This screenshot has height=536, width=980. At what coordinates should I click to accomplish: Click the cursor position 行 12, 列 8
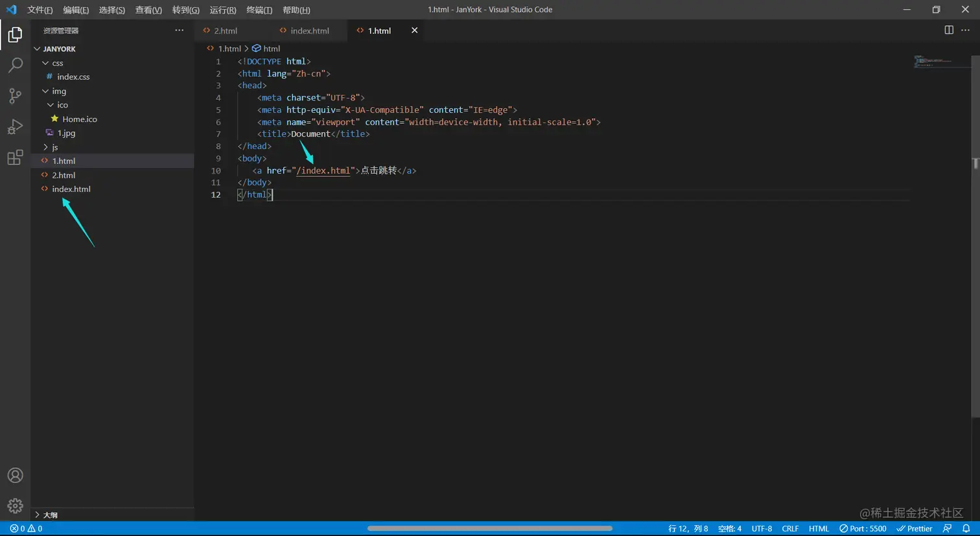tap(688, 529)
